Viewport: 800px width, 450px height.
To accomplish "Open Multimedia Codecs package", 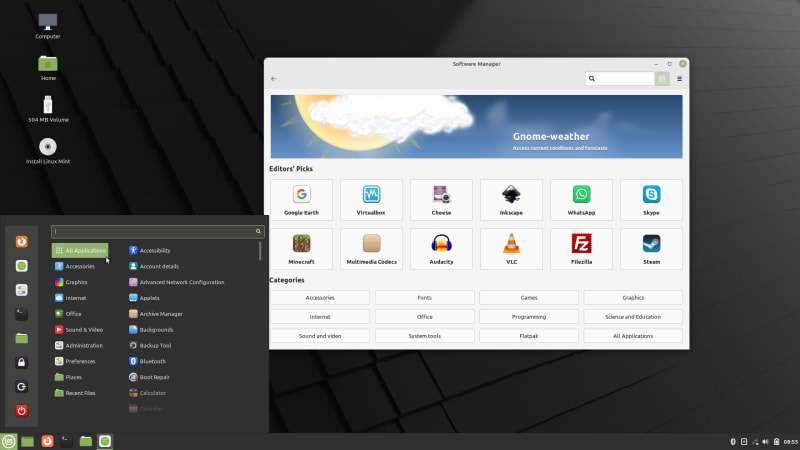I will (x=371, y=249).
